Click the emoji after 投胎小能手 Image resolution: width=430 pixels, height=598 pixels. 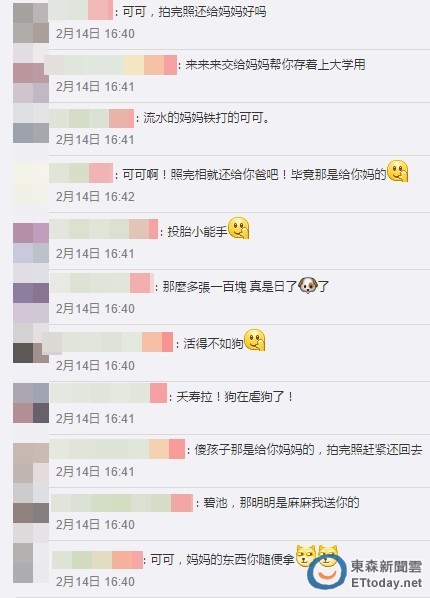click(x=238, y=228)
